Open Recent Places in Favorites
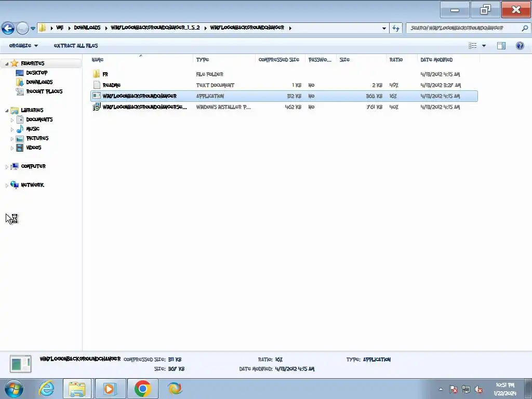 [x=45, y=91]
